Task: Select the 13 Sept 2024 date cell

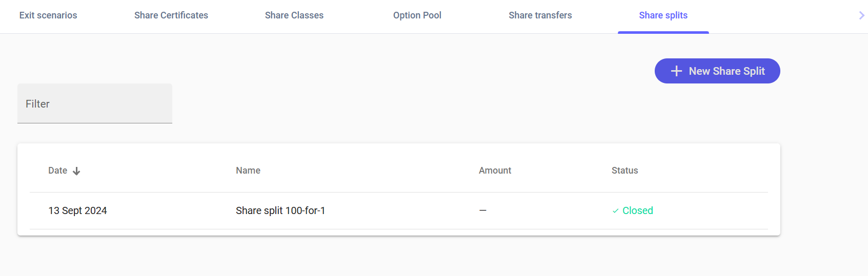Action: [x=77, y=210]
